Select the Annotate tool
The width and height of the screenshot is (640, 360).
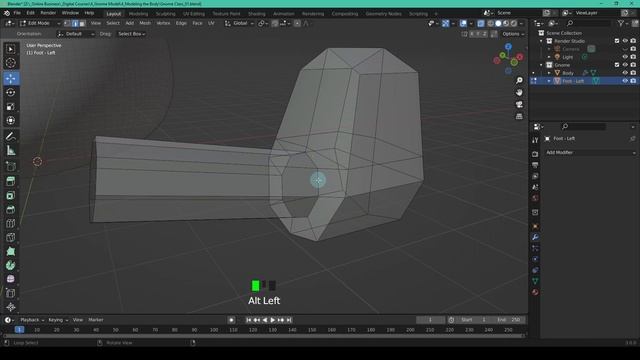(x=11, y=136)
